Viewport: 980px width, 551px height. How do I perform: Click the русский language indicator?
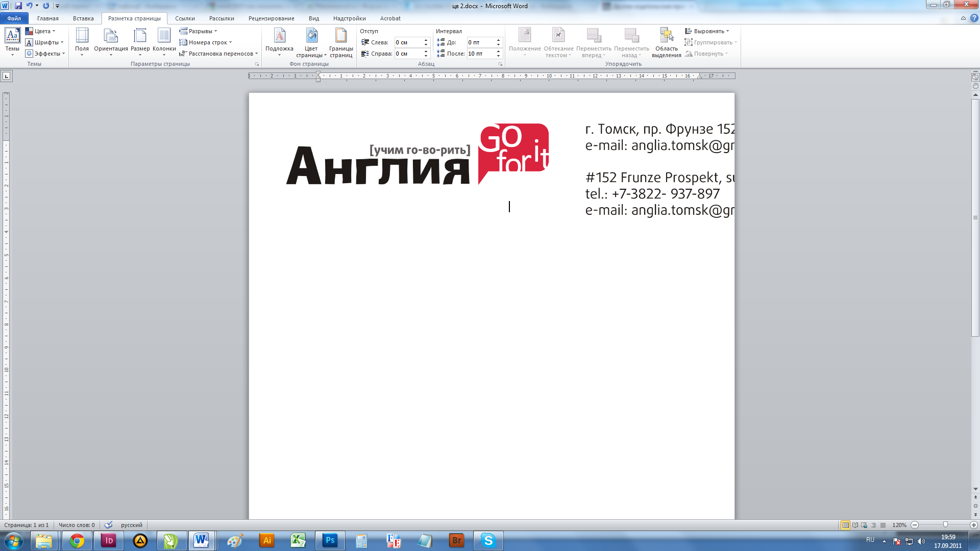tap(132, 525)
